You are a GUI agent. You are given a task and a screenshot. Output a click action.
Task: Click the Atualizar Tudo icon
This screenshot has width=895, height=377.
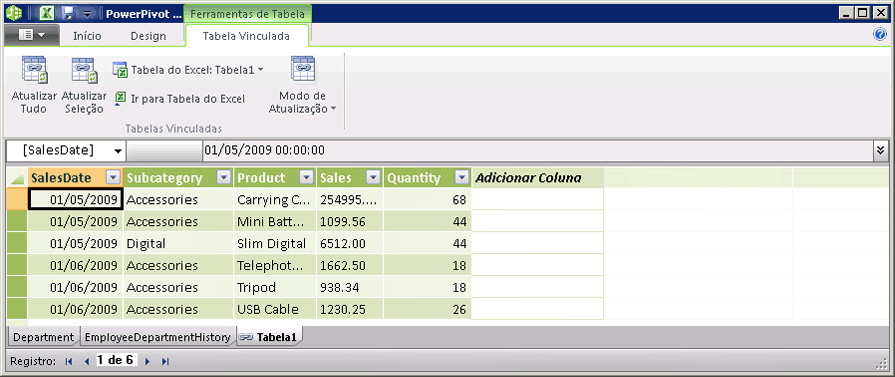[34, 70]
